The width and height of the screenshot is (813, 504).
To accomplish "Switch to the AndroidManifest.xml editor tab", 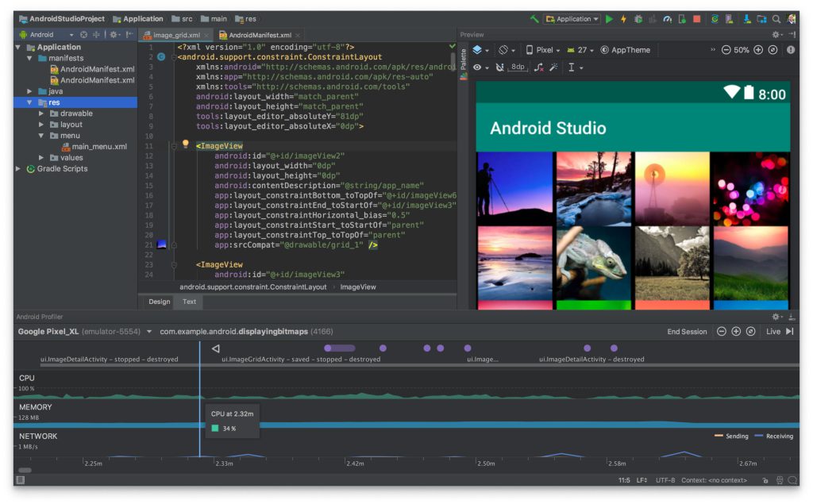I will coord(260,35).
